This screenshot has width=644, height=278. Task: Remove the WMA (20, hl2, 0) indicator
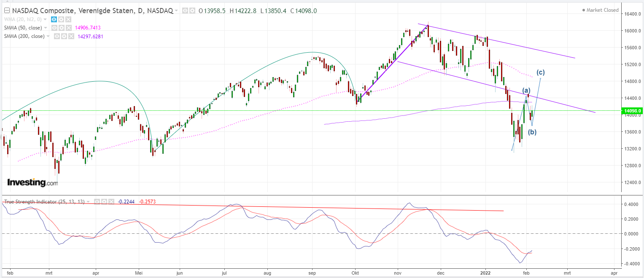(x=68, y=19)
